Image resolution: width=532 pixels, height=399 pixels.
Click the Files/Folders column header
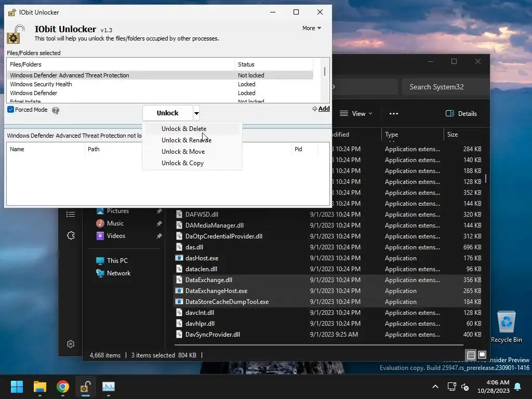(121, 64)
